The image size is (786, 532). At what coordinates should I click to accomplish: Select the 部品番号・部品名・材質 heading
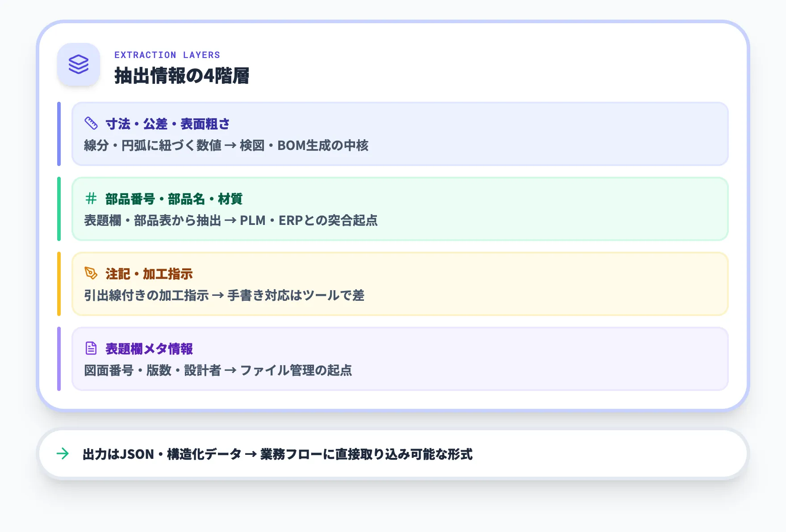173,199
